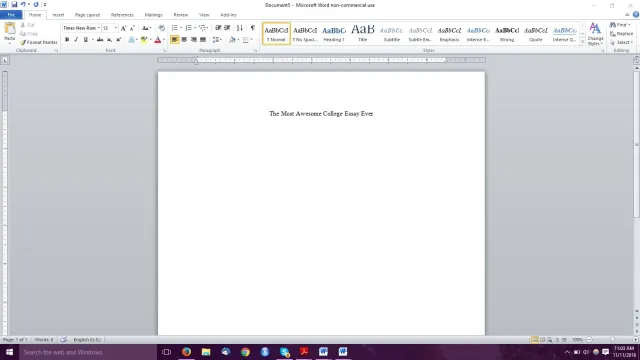Click the Bullets list icon
The height and width of the screenshot is (360, 640).
click(x=175, y=28)
